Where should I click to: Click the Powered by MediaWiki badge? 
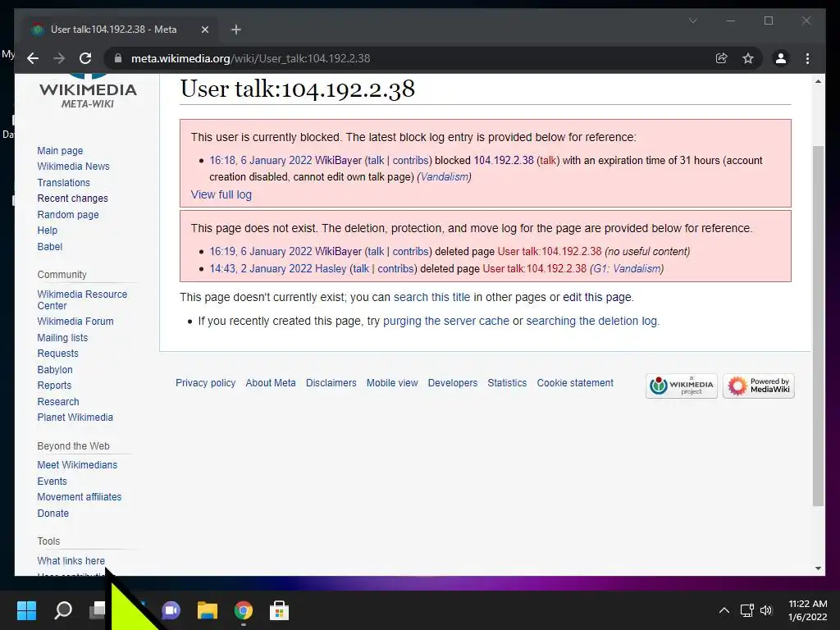(x=759, y=386)
